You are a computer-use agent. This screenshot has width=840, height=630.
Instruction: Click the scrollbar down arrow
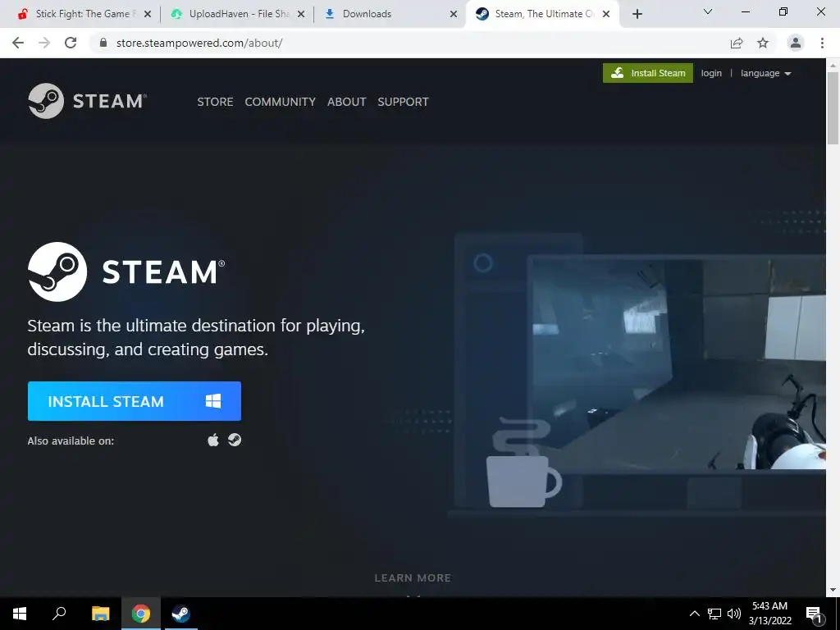[833, 590]
